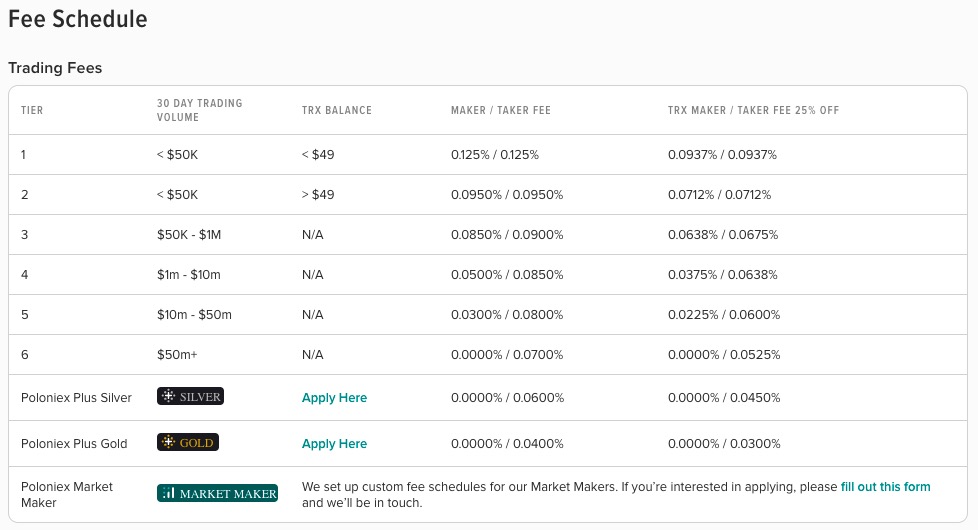Click N/A balance in tier 3 row
This screenshot has width=978, height=530.
tap(312, 234)
